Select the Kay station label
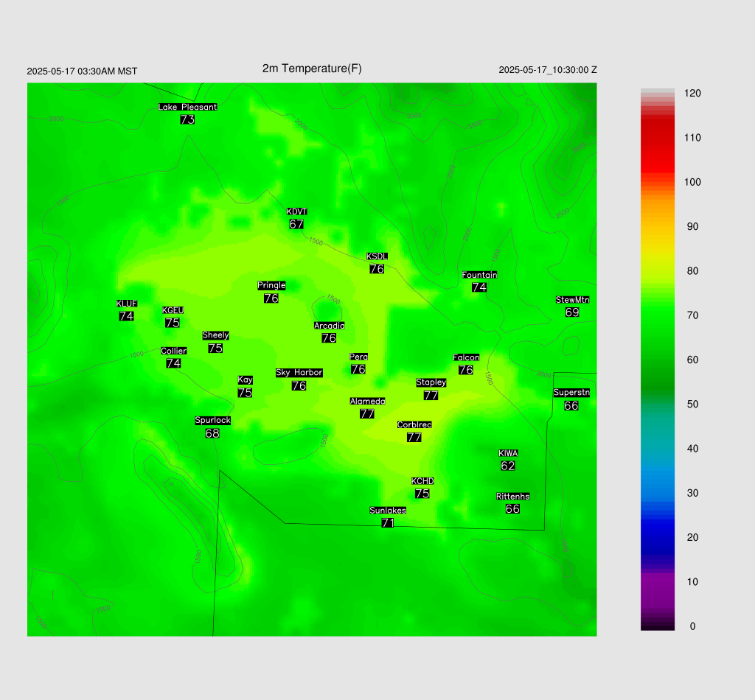The height and width of the screenshot is (700, 755). click(246, 380)
